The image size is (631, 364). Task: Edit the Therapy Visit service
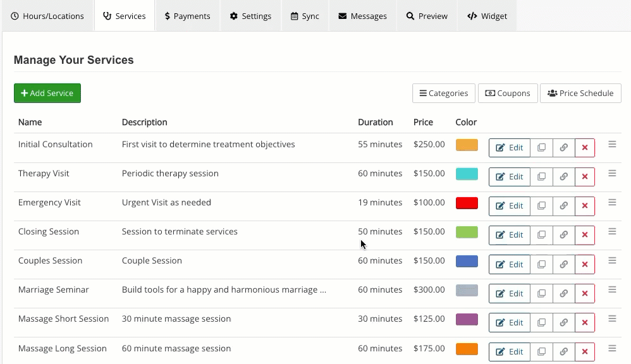coord(509,177)
